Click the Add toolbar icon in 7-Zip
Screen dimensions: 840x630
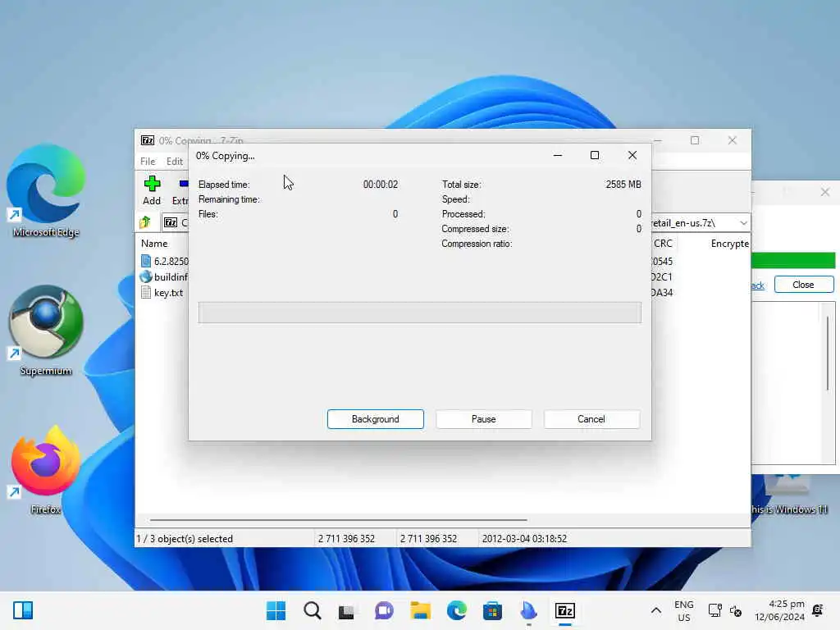click(x=152, y=190)
